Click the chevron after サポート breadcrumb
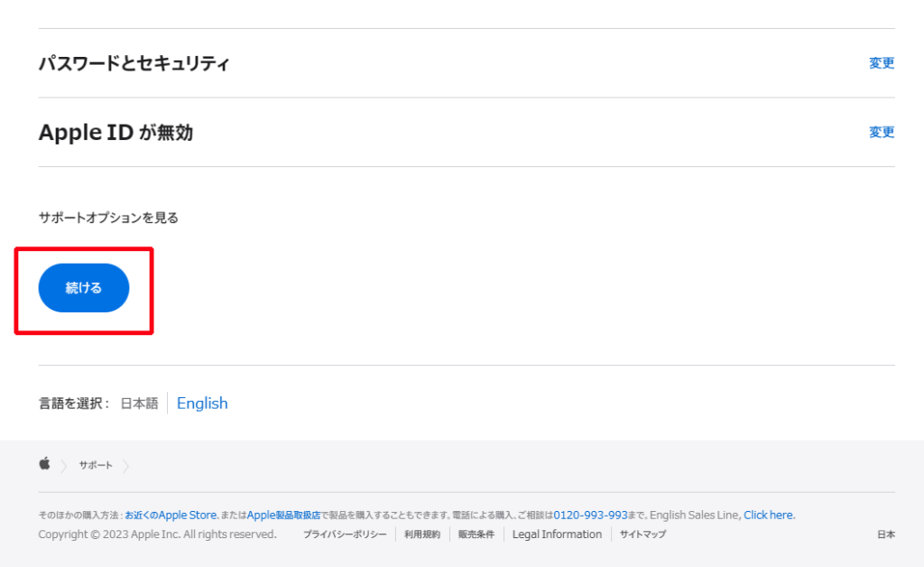Screen dimensions: 924x567 tap(126, 465)
